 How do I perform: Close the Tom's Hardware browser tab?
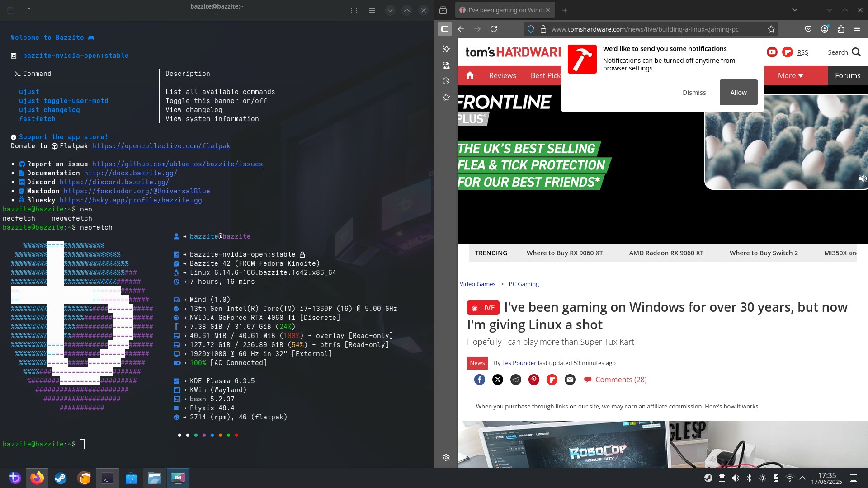tap(548, 10)
